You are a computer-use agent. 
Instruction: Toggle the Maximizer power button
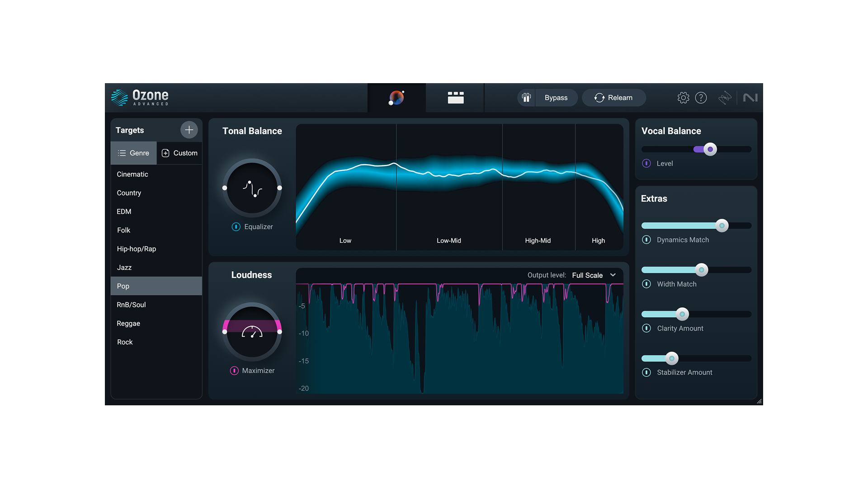[x=234, y=371]
